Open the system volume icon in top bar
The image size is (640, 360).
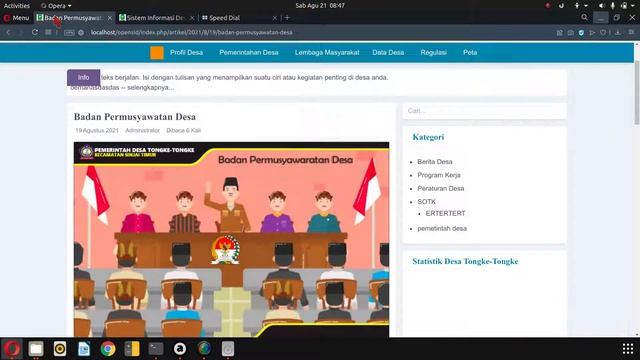coord(602,6)
